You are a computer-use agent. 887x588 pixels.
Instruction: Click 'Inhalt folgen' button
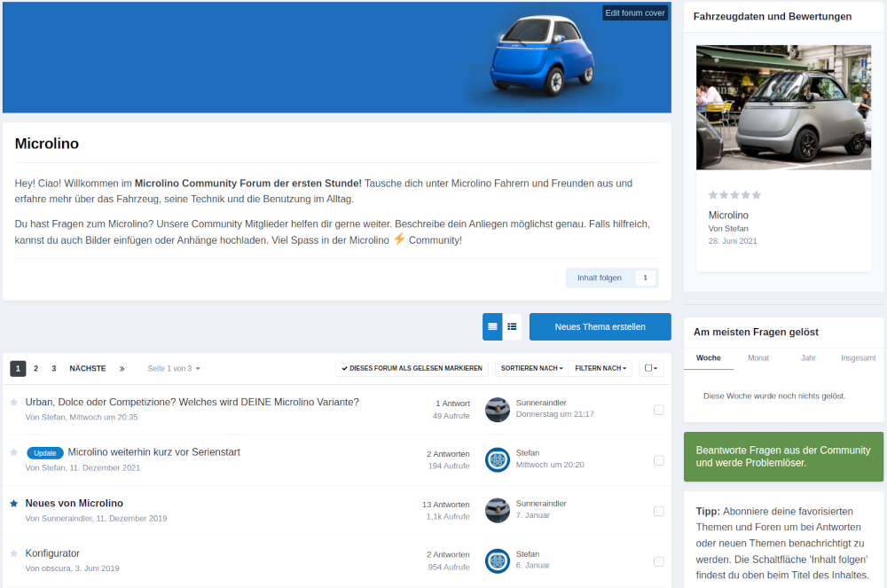pos(599,278)
